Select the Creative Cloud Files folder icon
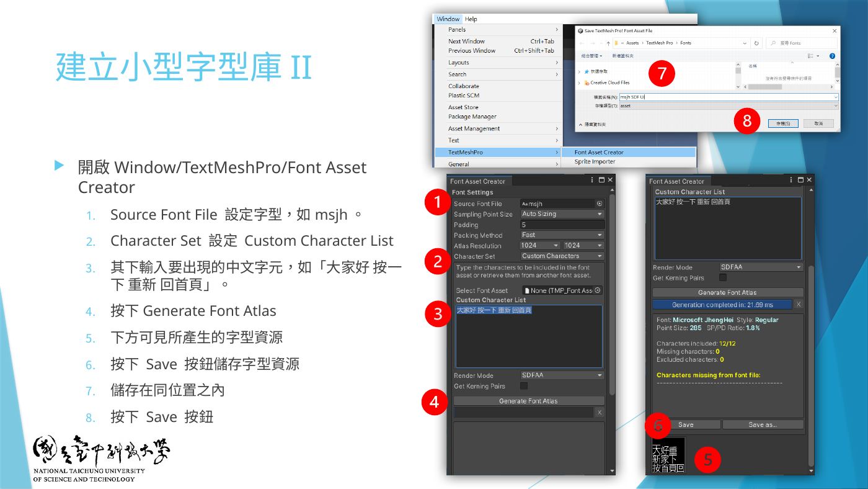Screen dimensions: 868x489 point(587,83)
